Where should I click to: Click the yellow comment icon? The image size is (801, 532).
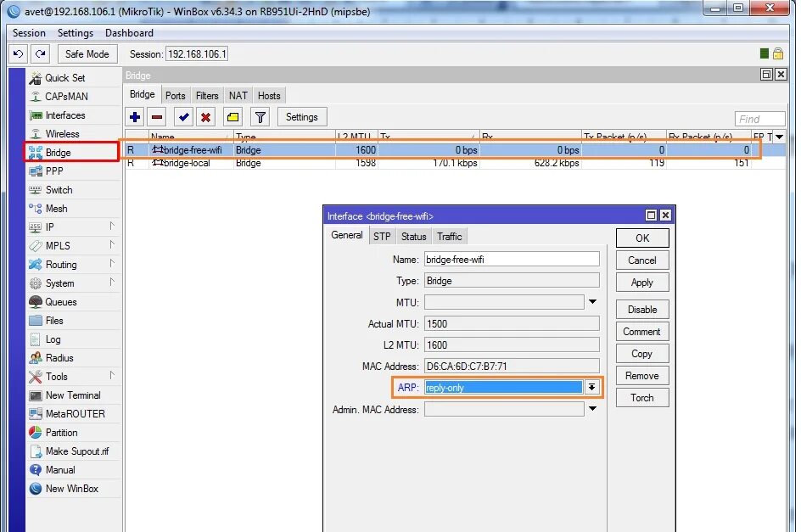point(233,117)
